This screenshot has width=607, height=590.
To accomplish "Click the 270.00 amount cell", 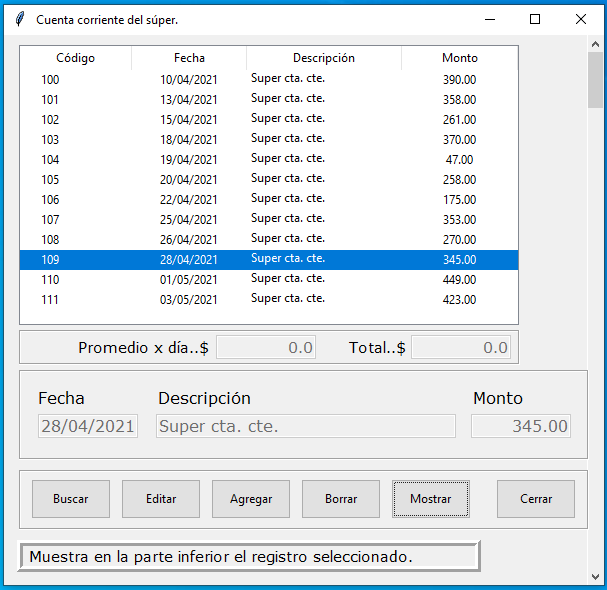I will pyautogui.click(x=460, y=240).
